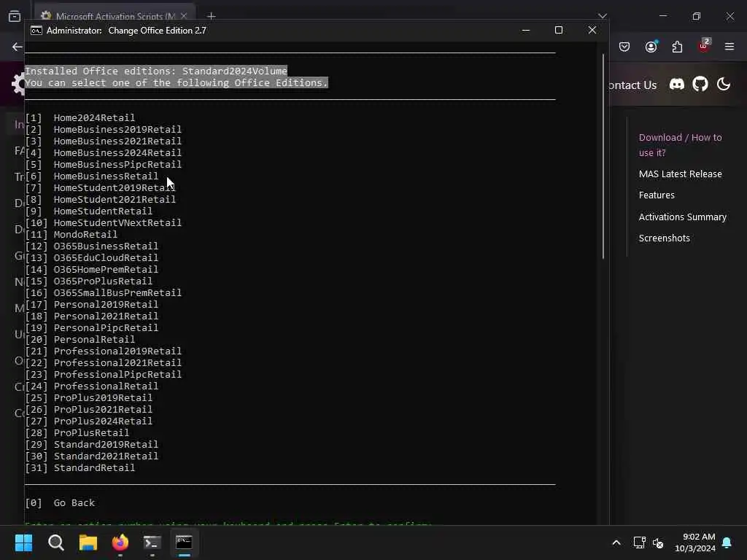Screen dimensions: 747x560
Task: Click the [0] Go Back line
Action: (x=60, y=503)
